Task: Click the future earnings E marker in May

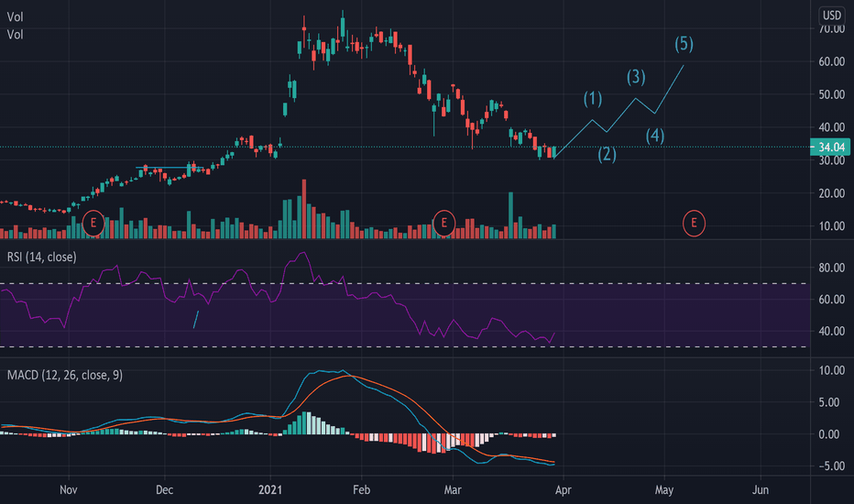Action: click(694, 223)
